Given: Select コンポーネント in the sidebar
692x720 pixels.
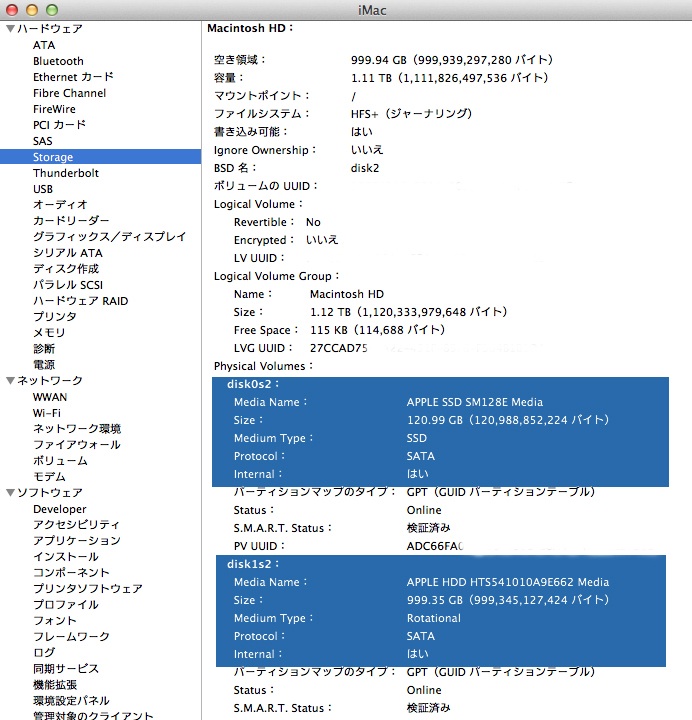Looking at the screenshot, I should coord(71,573).
